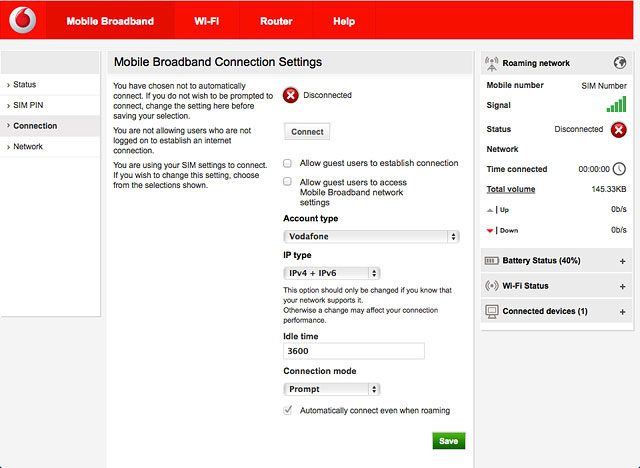
Task: Click the Mobile Broadband Connection Settings heading
Action: [x=218, y=62]
